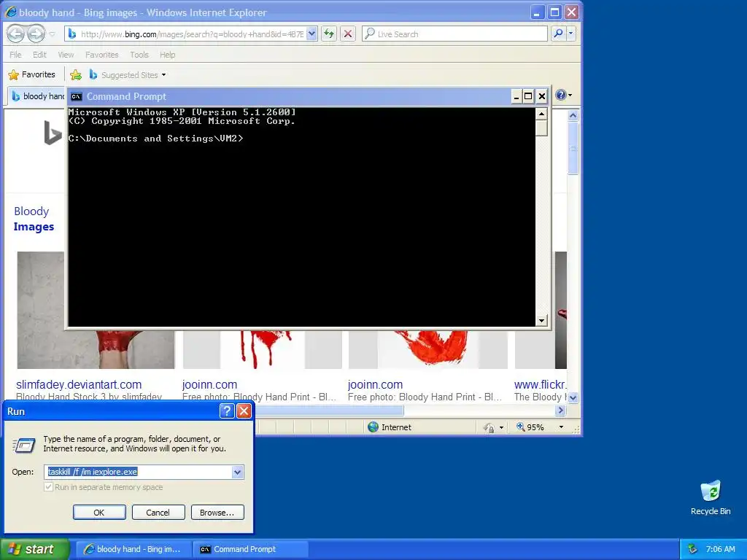Screen dimensions: 747x560
Task: Click Cancel in the Run dialog
Action: 158,513
